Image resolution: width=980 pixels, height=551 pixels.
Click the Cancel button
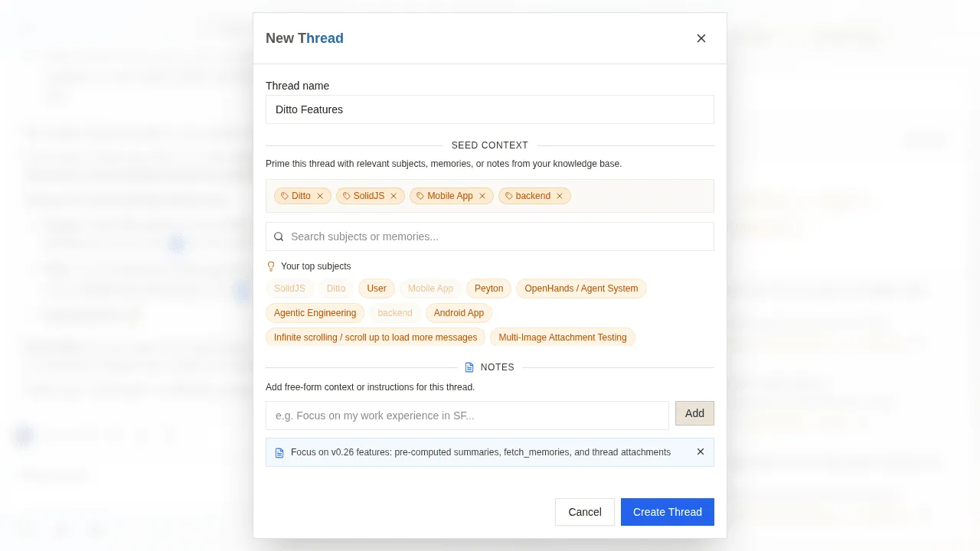point(585,512)
